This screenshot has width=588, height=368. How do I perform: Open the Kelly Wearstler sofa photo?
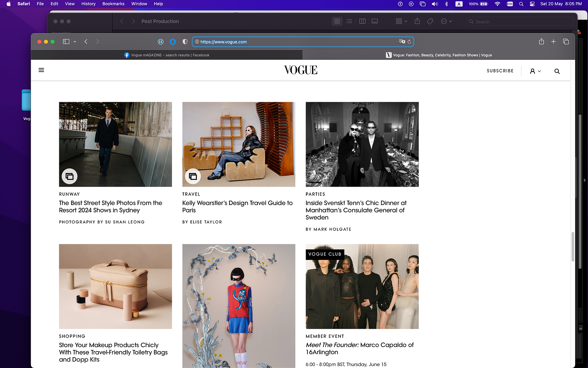pos(239,144)
